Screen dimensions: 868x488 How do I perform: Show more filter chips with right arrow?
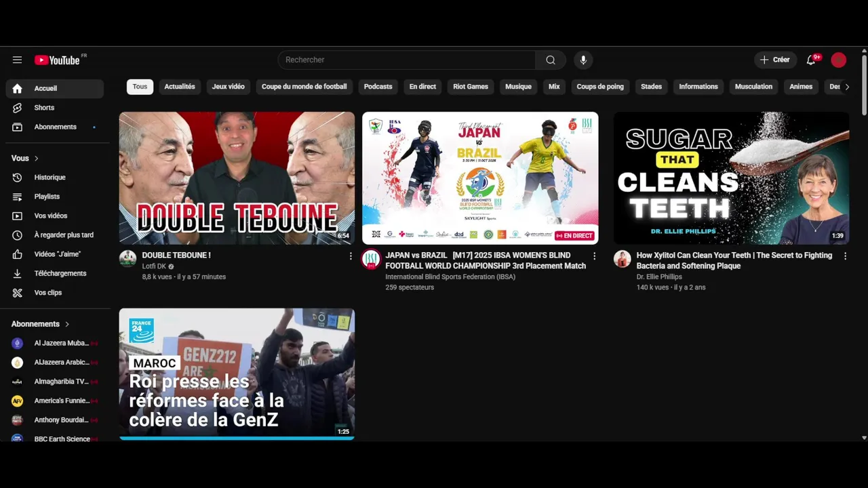[846, 87]
